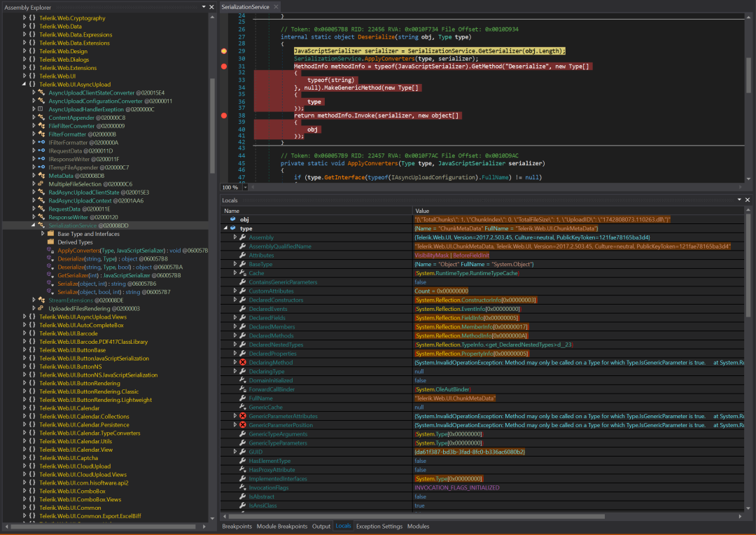756x535 pixels.
Task: Click the namespace icon of Telerik.Web.UI.Barcode
Action: [32, 333]
